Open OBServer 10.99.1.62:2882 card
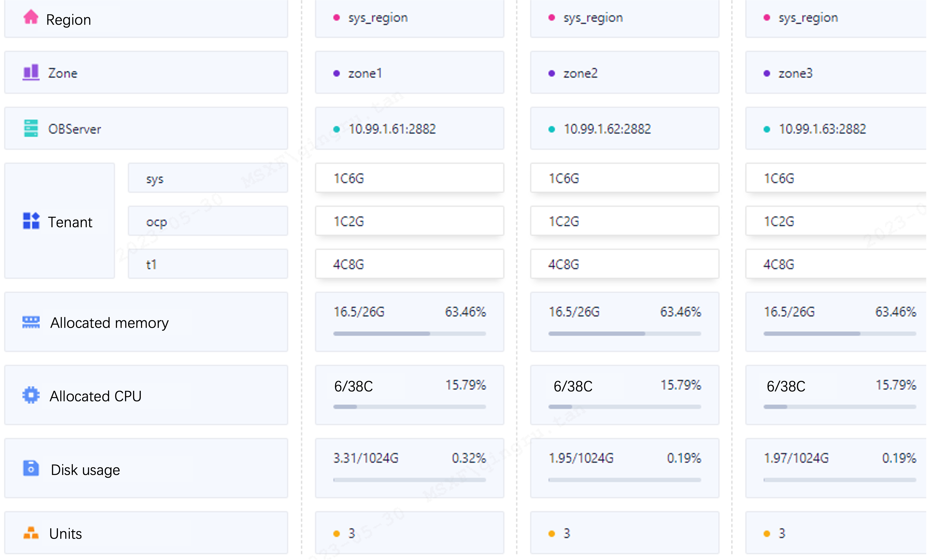 pos(624,129)
